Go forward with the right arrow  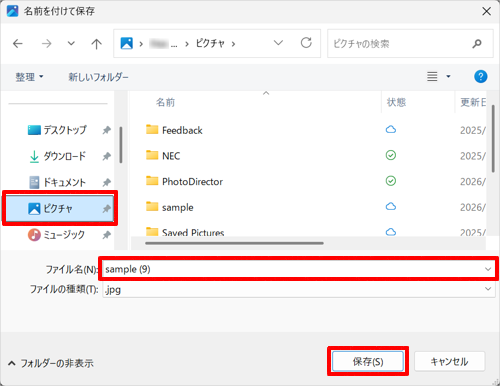pyautogui.click(x=46, y=44)
